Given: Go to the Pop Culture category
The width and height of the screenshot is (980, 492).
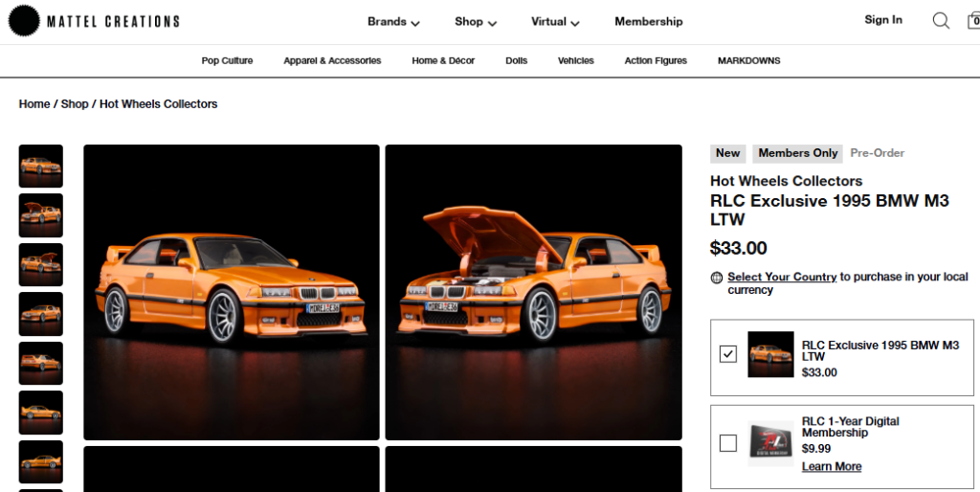Looking at the screenshot, I should point(227,61).
